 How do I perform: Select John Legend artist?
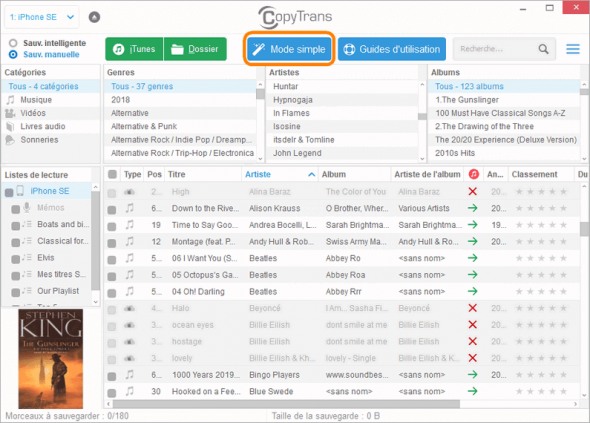[x=342, y=153]
